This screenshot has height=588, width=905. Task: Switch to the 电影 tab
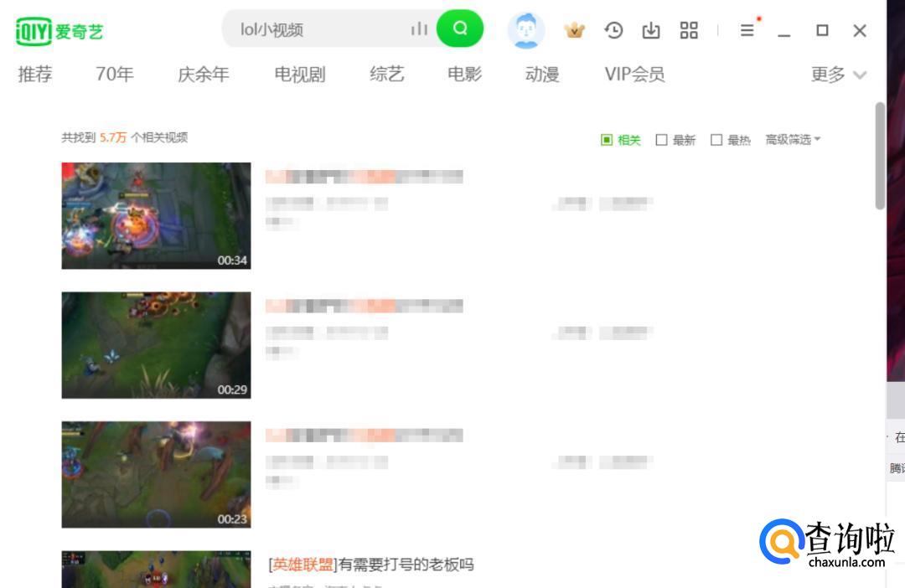[464, 75]
